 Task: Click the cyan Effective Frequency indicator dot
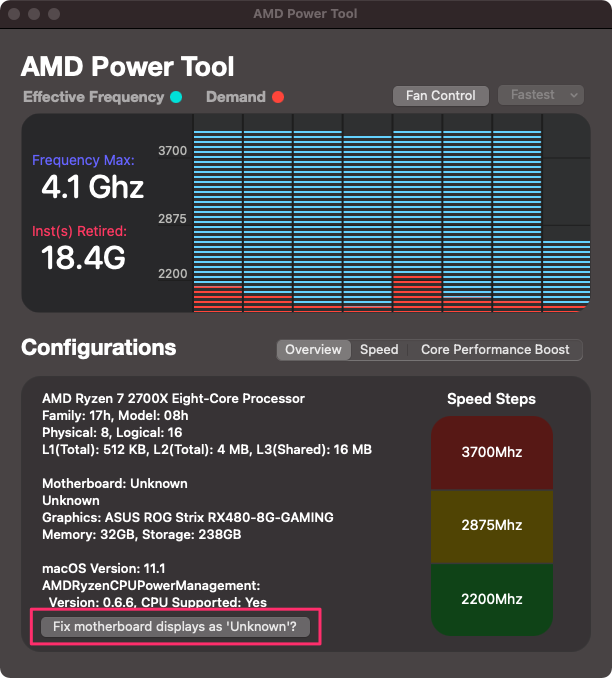(176, 97)
